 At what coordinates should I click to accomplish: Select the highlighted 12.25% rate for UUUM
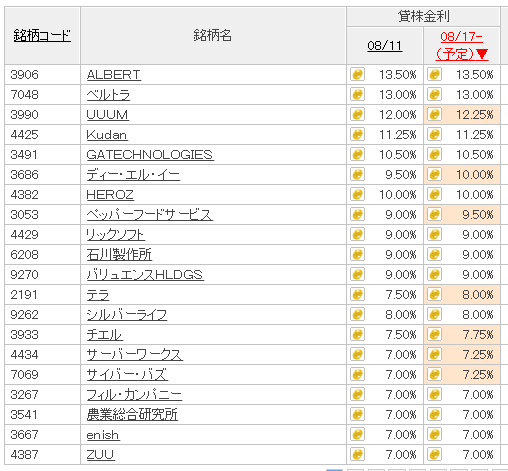462,114
